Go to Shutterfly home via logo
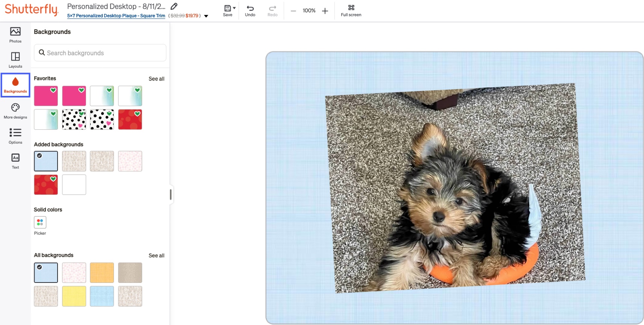 tap(31, 9)
